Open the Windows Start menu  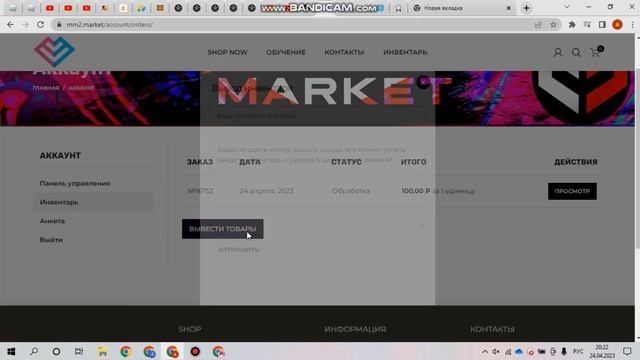point(11,351)
